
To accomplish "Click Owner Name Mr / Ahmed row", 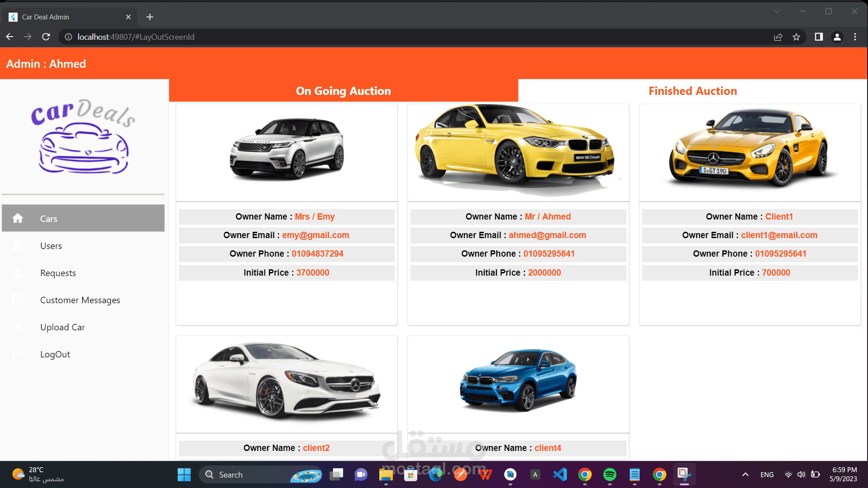I will (x=518, y=216).
